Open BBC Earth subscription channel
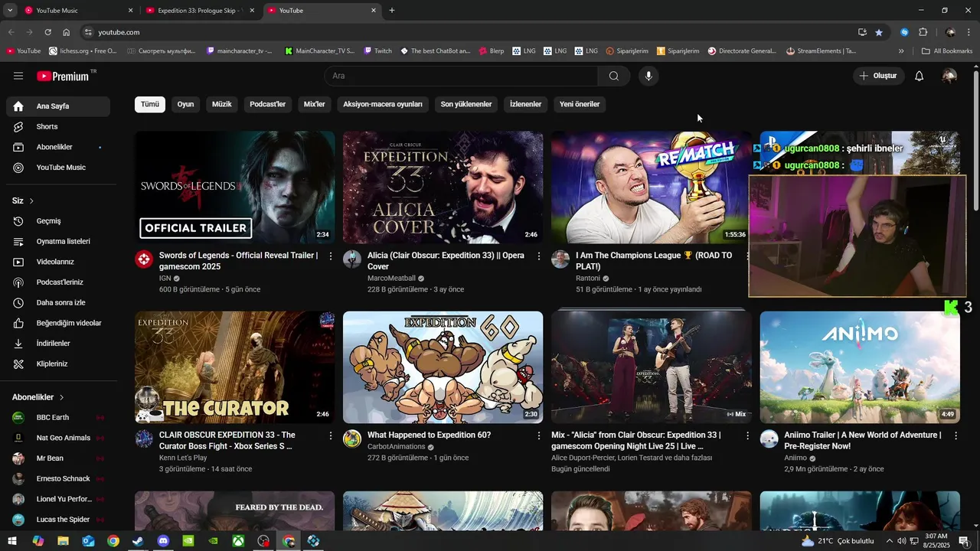This screenshot has height=551, width=980. click(x=58, y=418)
